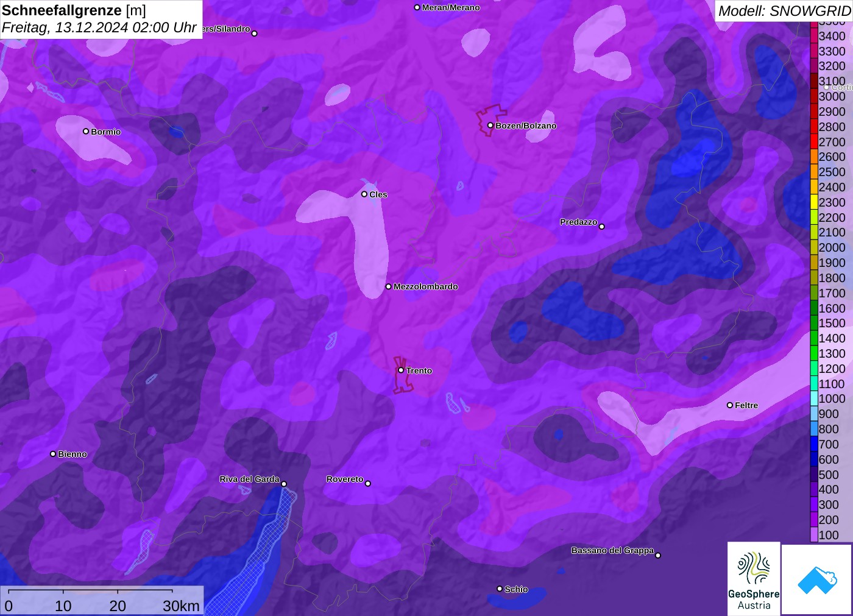Click the Trento city marker

click(401, 370)
